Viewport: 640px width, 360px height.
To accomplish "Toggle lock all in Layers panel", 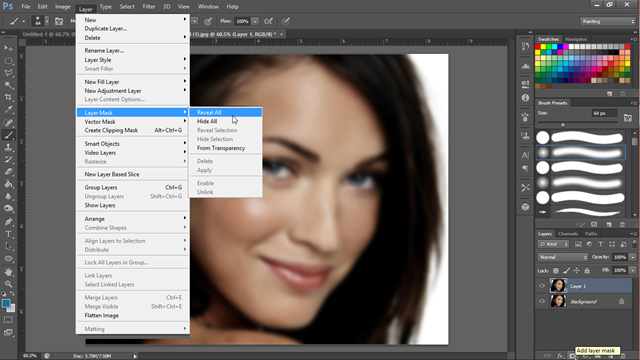I will point(587,271).
